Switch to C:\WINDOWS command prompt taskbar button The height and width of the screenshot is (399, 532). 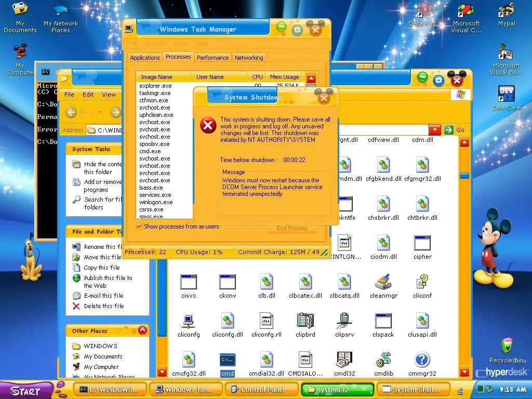(110, 390)
